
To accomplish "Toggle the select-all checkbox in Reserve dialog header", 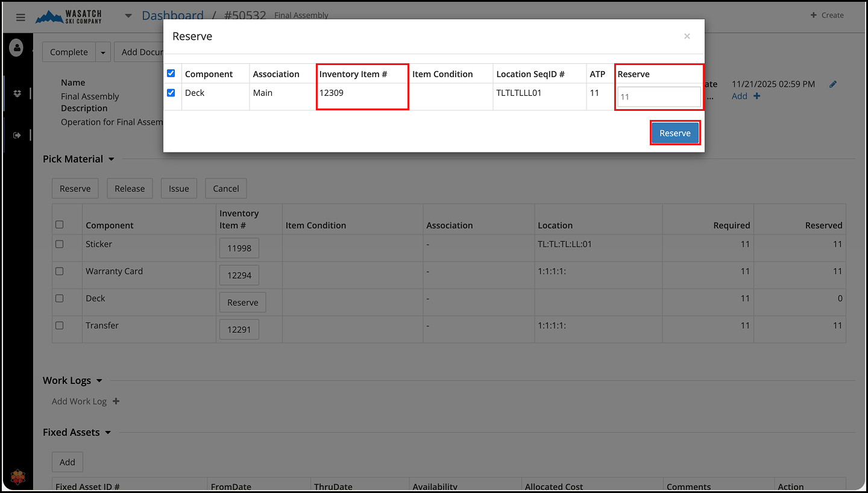I will coord(171,74).
